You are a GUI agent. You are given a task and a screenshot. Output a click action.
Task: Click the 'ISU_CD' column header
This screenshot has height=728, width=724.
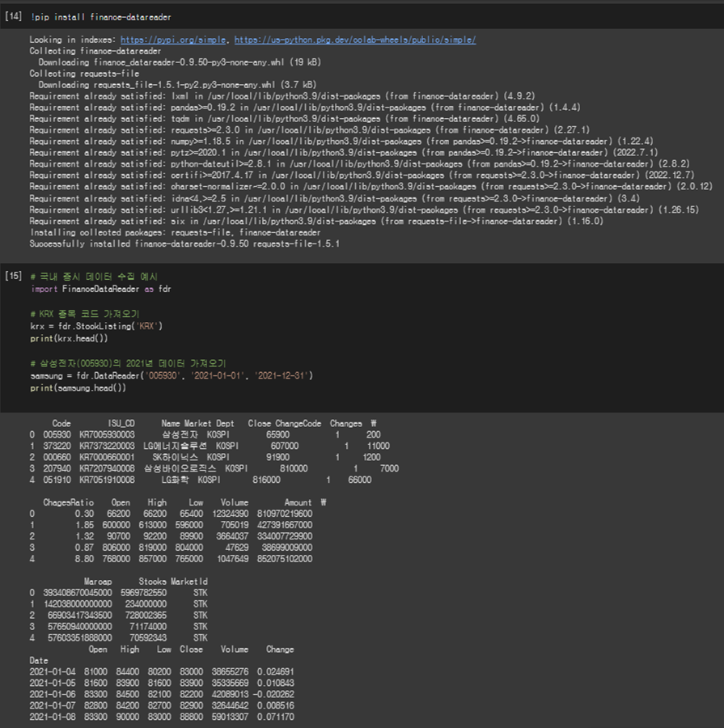click(121, 423)
